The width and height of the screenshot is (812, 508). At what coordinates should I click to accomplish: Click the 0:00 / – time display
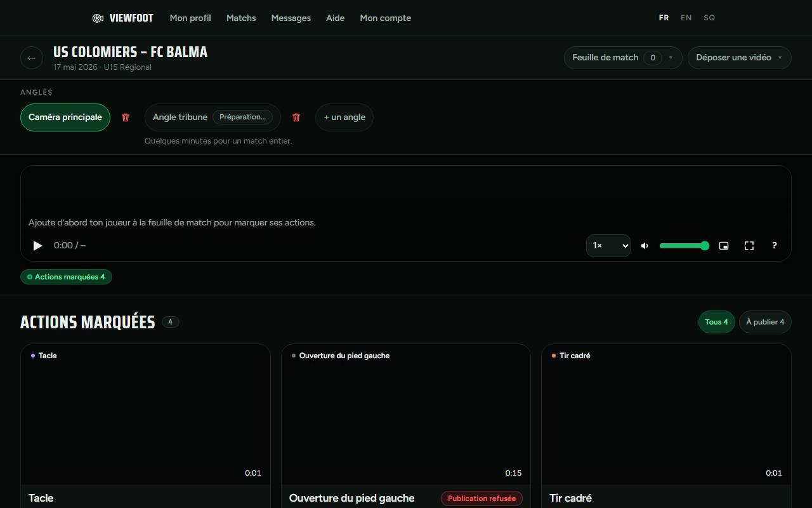[x=70, y=246]
